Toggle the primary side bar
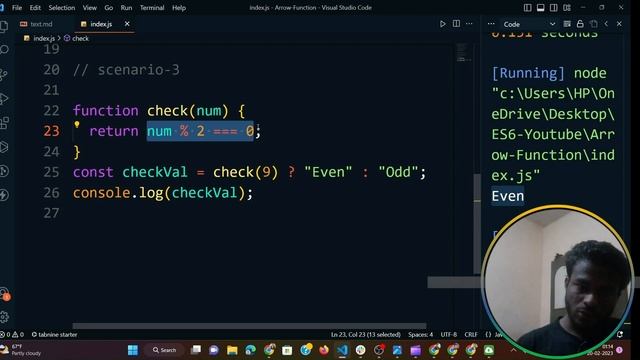Screen dimensions: 640x360 click(x=528, y=8)
